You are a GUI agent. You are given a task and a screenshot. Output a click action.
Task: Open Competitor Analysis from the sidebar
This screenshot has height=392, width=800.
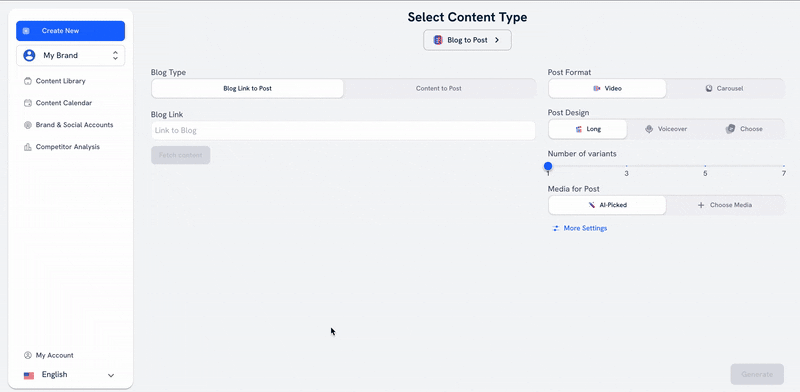tap(67, 146)
